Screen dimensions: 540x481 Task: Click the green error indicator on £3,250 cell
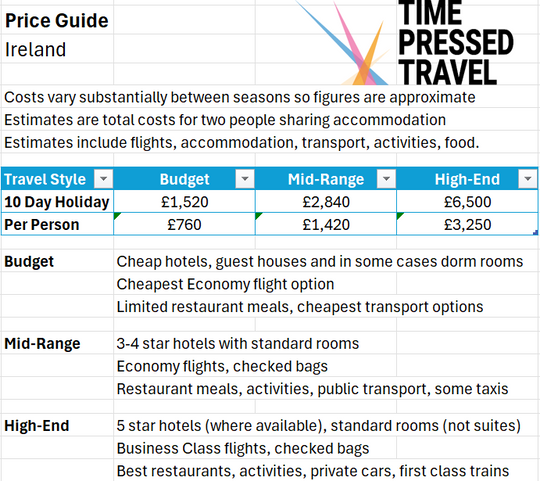click(x=399, y=216)
